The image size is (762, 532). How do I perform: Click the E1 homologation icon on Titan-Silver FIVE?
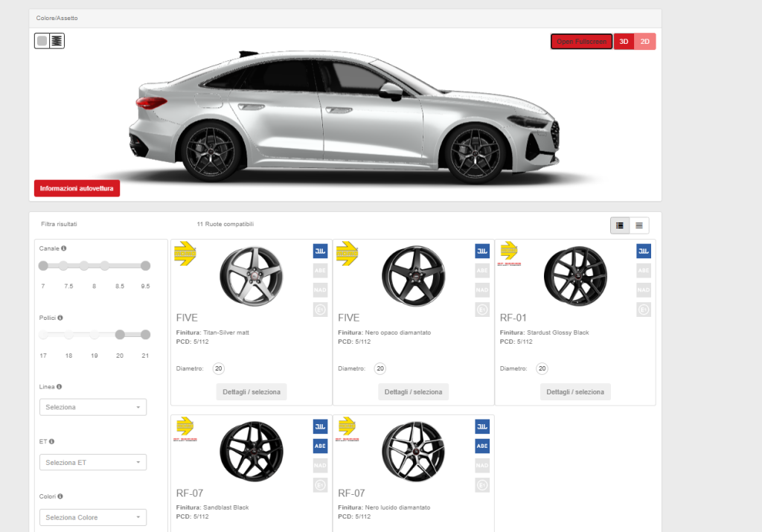[320, 310]
